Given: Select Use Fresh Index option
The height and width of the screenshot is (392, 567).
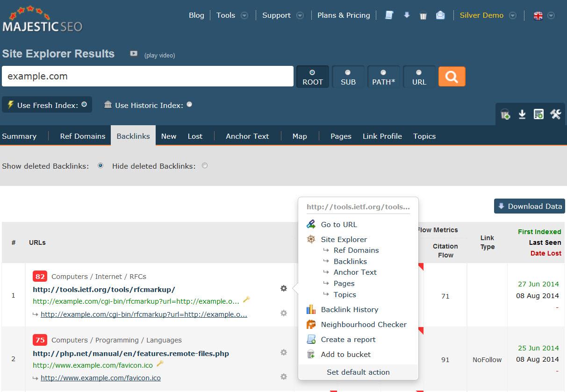Looking at the screenshot, I should [47, 105].
